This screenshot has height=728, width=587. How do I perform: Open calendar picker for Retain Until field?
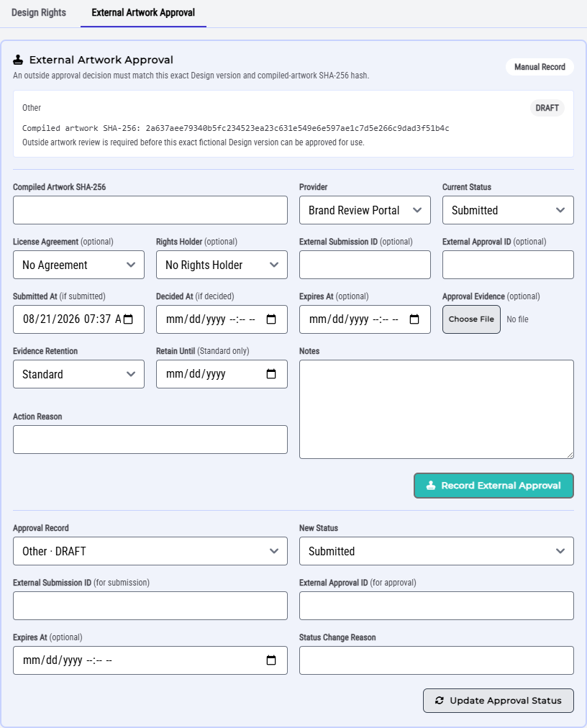271,374
